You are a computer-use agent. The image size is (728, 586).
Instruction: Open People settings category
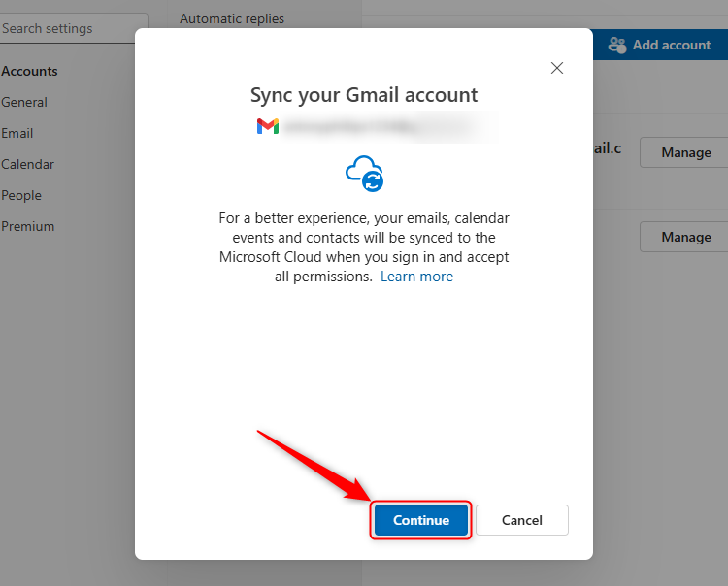(21, 195)
